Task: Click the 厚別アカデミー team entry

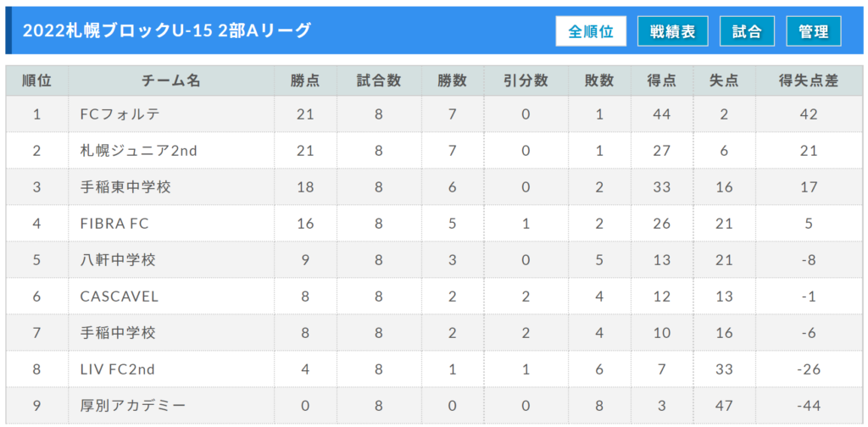Action: click(x=133, y=406)
